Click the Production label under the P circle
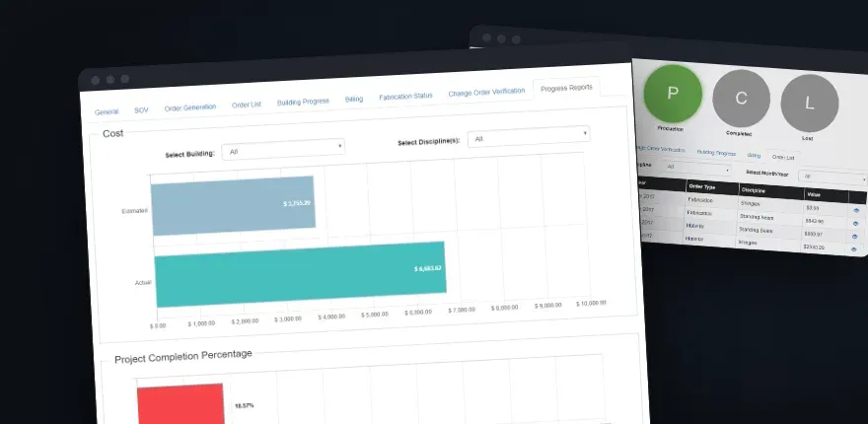This screenshot has width=868, height=424. pos(671,128)
